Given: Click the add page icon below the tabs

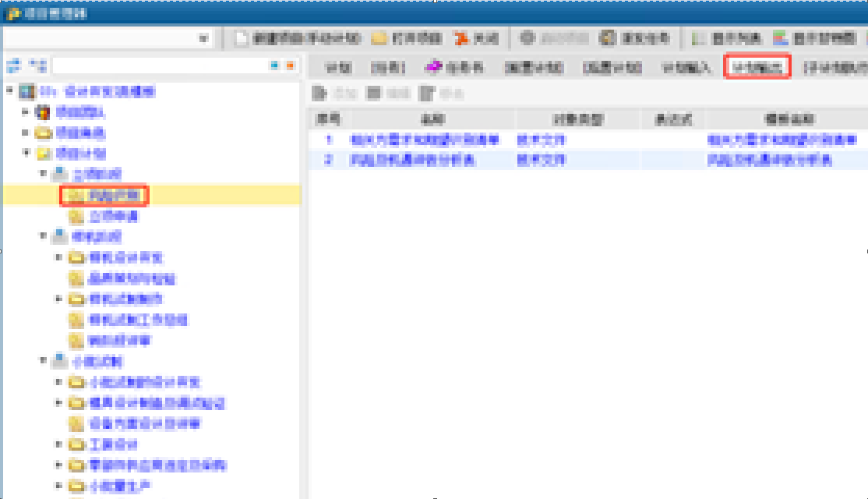Looking at the screenshot, I should click(319, 93).
